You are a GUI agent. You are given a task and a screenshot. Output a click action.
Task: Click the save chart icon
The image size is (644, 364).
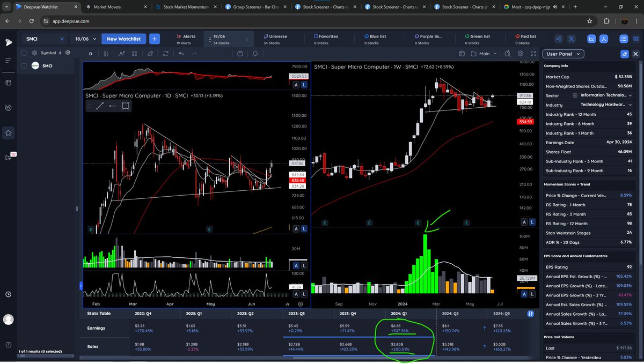tap(240, 54)
